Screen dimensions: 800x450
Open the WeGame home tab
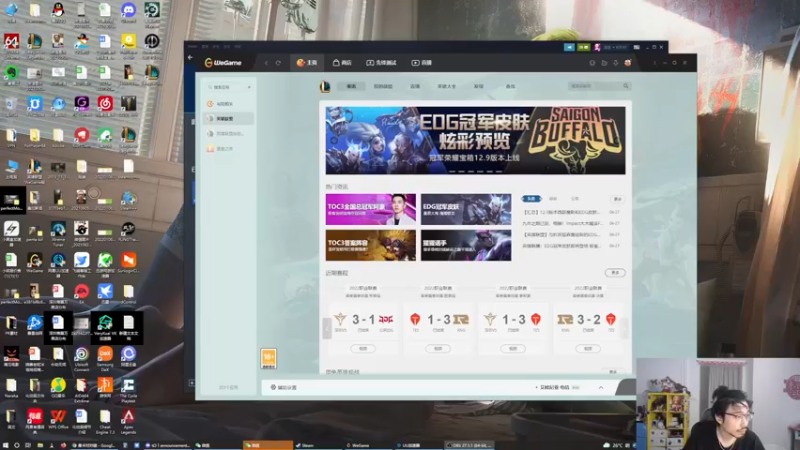tap(307, 63)
